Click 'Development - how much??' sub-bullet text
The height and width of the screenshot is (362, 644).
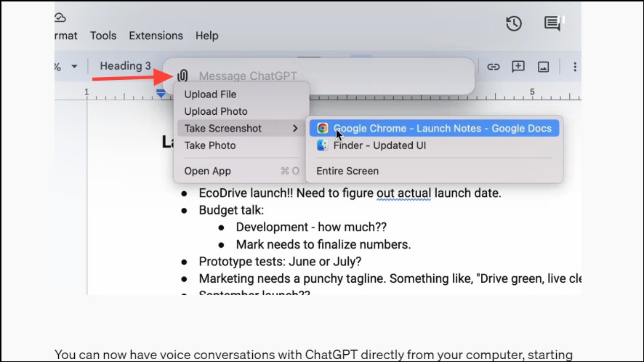point(311,228)
